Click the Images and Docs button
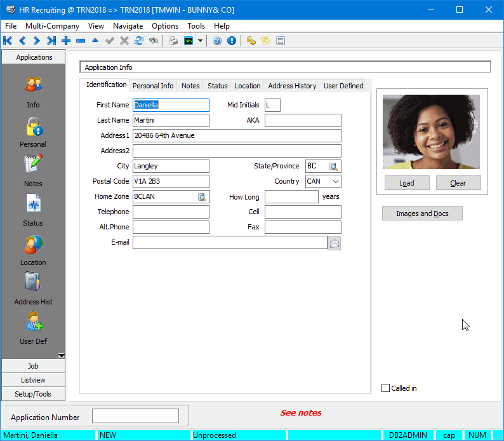The width and height of the screenshot is (504, 441). (422, 214)
